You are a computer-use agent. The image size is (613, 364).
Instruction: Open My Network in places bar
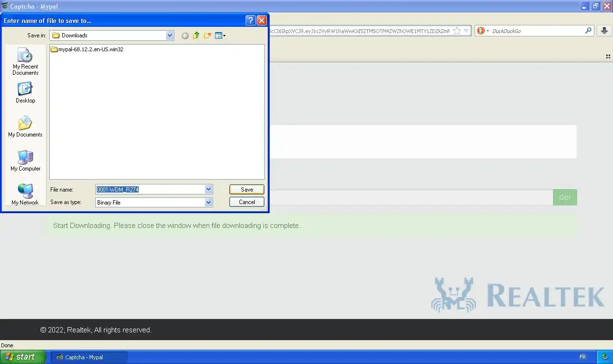tap(25, 194)
